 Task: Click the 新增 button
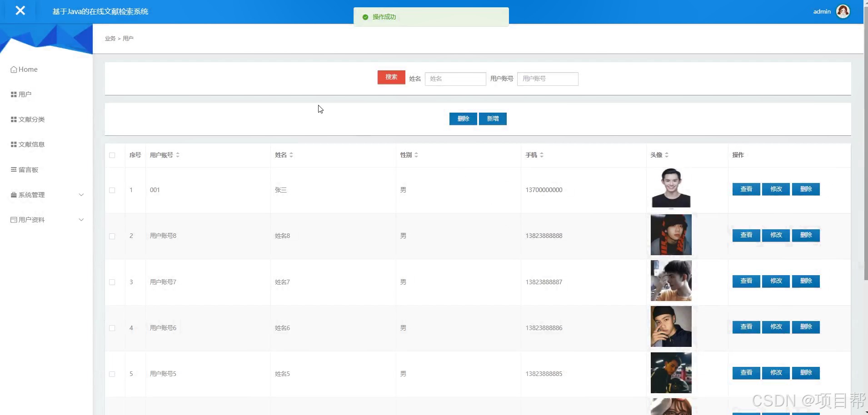click(493, 119)
